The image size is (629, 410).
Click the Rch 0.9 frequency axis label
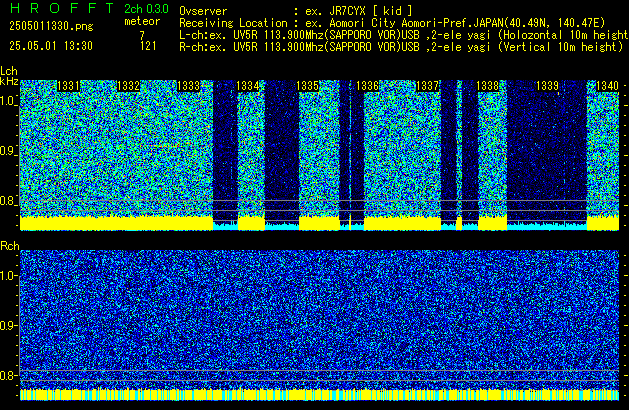8,326
